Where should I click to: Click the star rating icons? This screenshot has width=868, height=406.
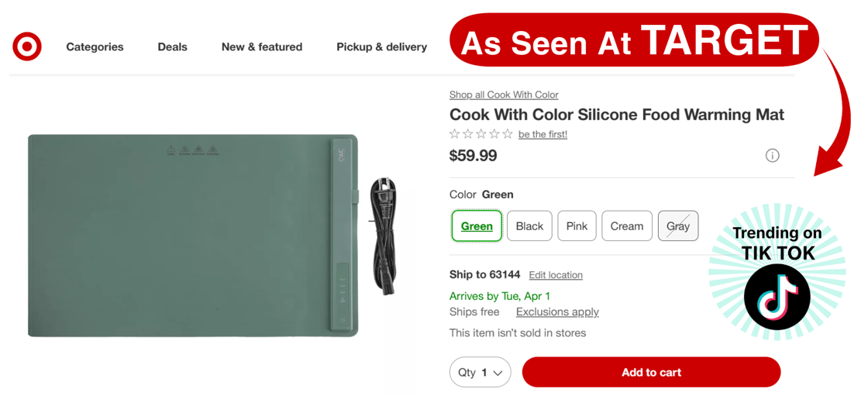[x=480, y=134]
